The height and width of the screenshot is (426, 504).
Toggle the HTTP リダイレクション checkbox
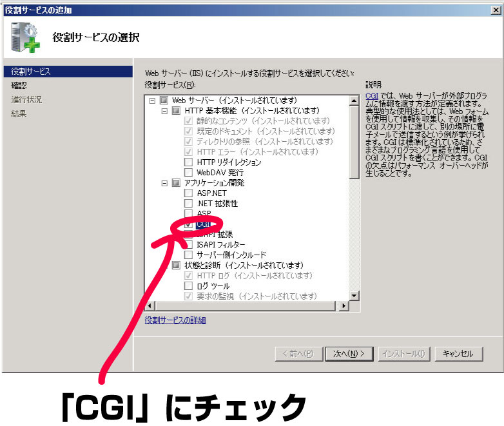point(188,162)
